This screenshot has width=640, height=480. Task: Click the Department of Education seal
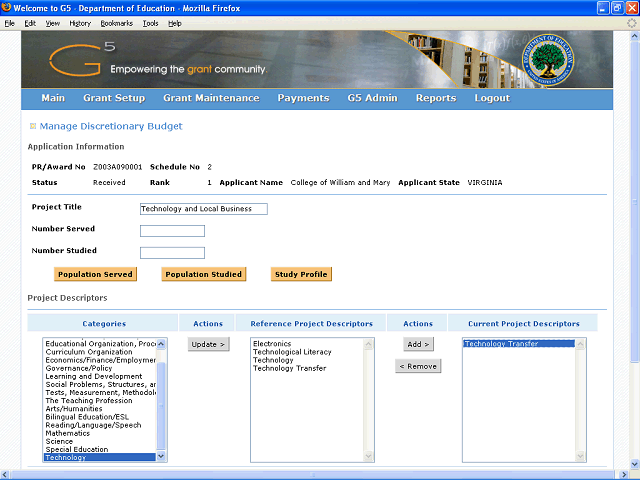pyautogui.click(x=548, y=60)
